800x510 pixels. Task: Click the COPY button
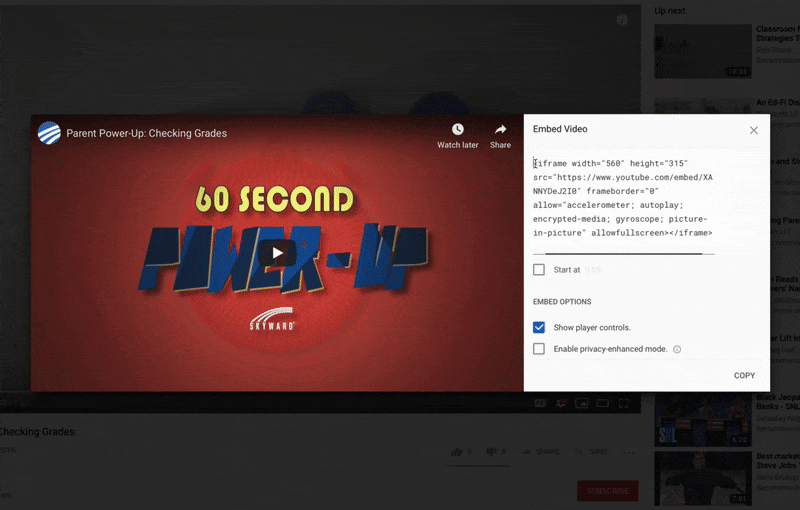tap(744, 376)
